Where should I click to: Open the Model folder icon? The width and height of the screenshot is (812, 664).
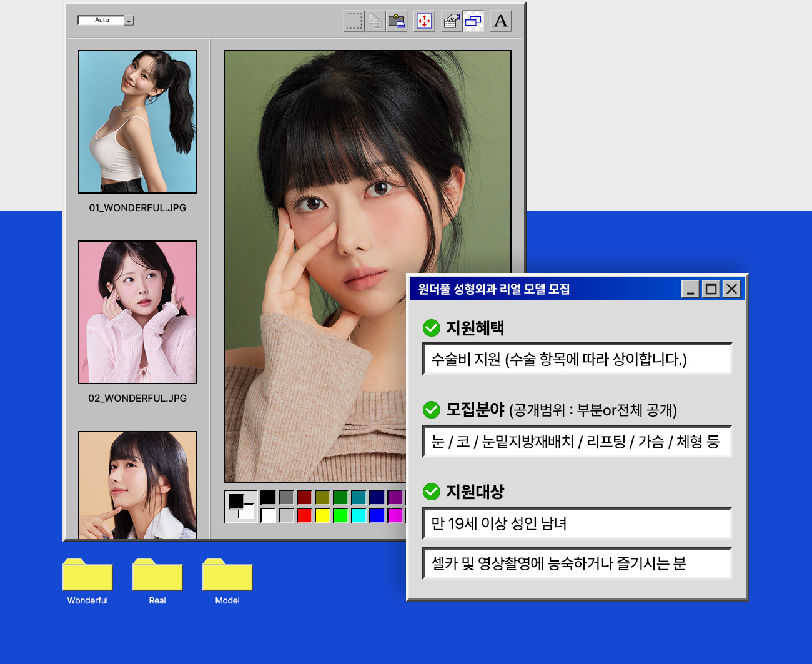click(227, 575)
